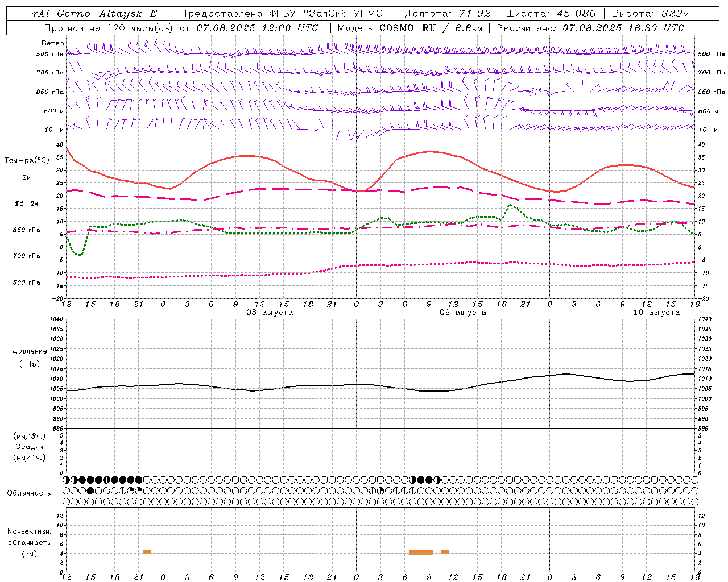The height and width of the screenshot is (582, 728).
Task: Click the '(км)' unit label under convective cloudiness
Action: point(30,554)
